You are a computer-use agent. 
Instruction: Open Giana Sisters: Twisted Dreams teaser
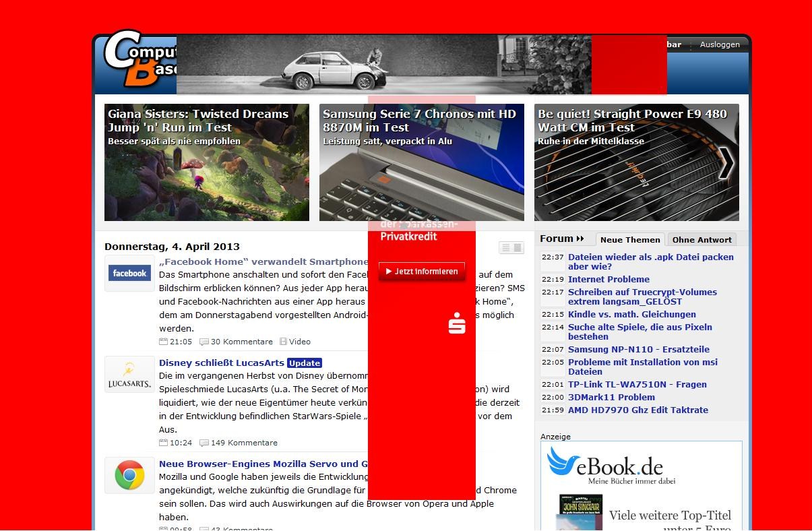(x=207, y=162)
